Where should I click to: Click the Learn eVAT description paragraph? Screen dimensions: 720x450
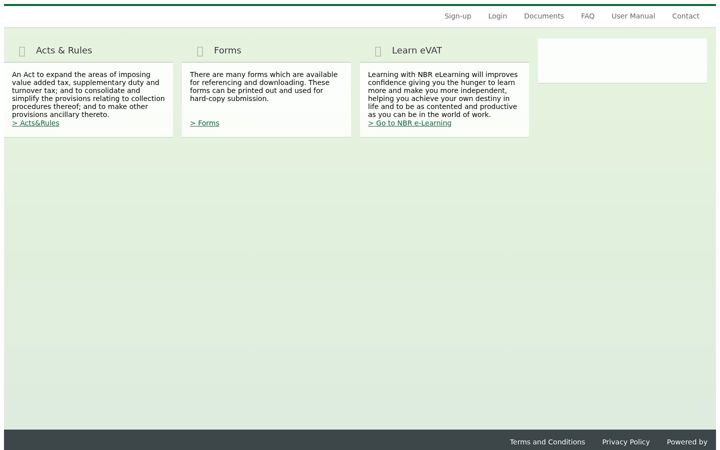(443, 95)
